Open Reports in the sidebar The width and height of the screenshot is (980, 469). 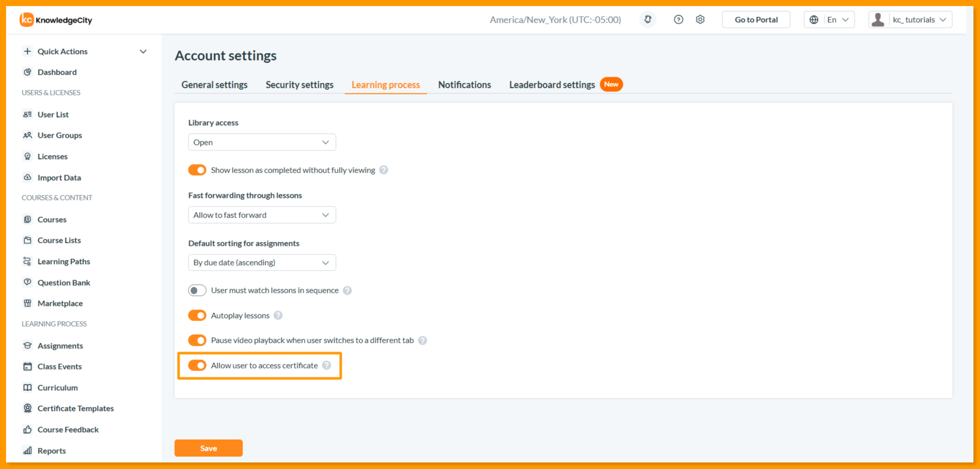point(51,451)
